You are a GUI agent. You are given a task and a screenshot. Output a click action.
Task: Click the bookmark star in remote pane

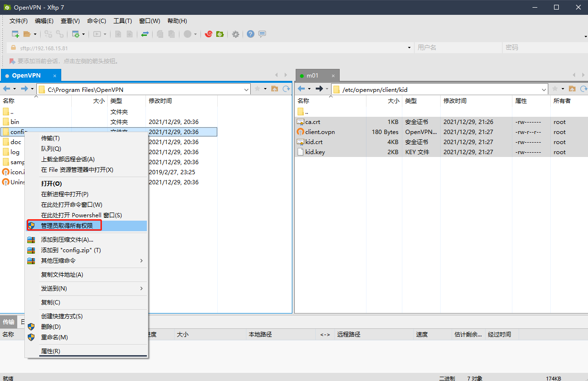click(x=555, y=89)
